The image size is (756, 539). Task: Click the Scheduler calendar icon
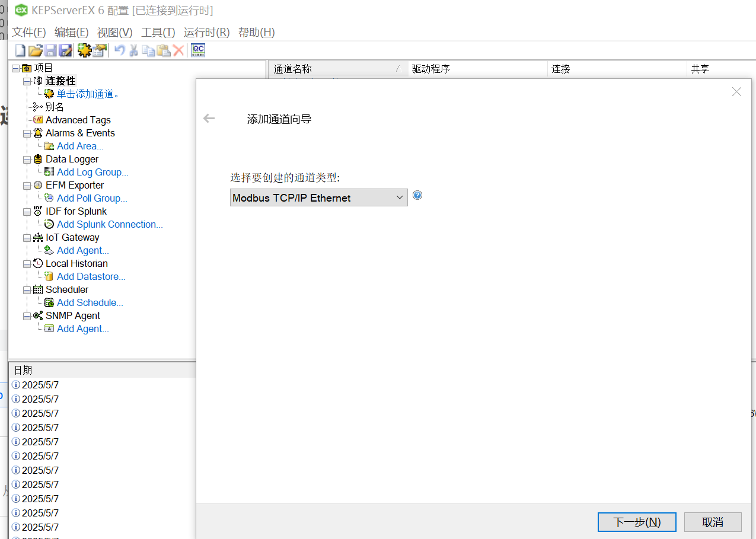(39, 289)
